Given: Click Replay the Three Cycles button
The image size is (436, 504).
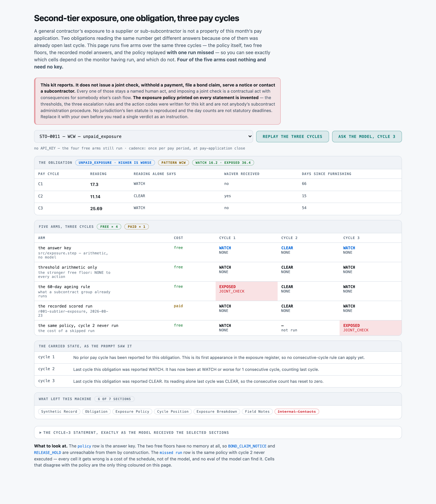Looking at the screenshot, I should pos(292,136).
